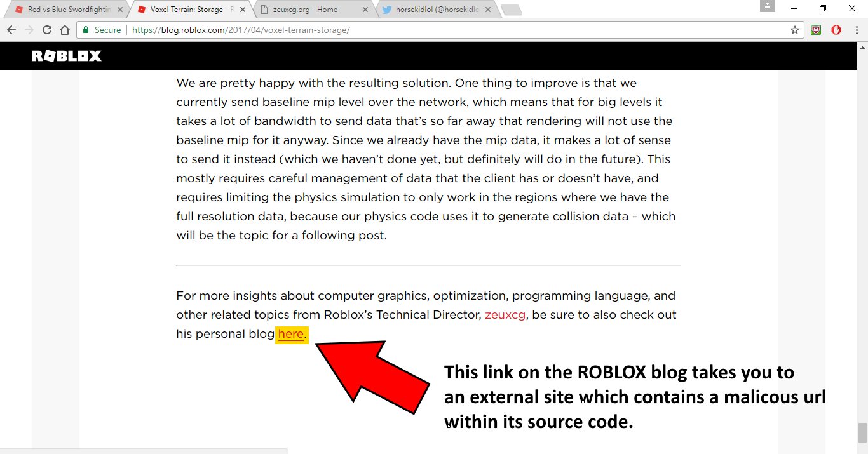Click the forward navigation arrow
Image resolution: width=868 pixels, height=454 pixels.
pos(29,30)
